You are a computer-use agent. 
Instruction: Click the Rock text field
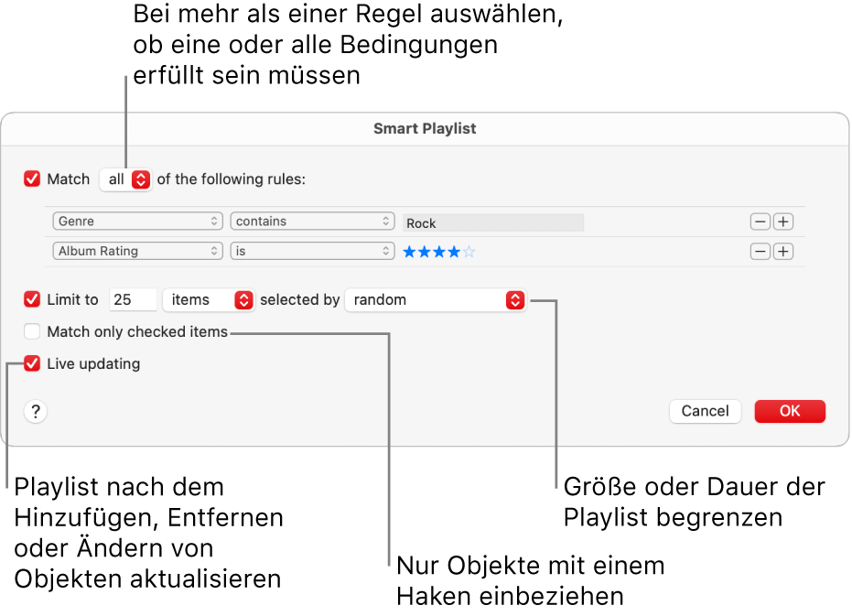coord(492,222)
